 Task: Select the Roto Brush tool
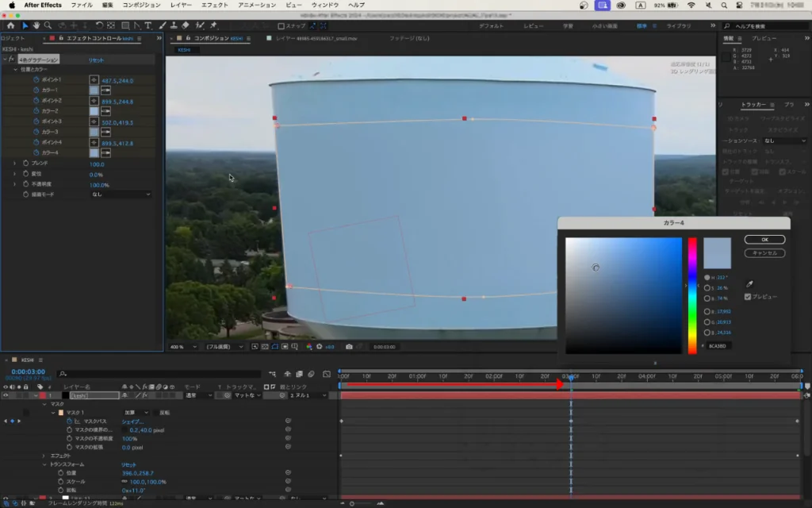point(200,25)
